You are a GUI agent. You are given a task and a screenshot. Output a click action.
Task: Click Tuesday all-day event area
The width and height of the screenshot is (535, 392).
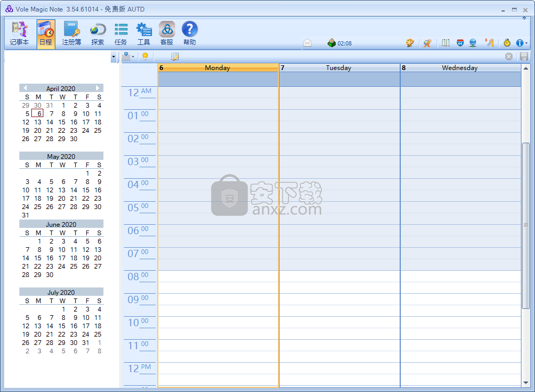click(x=340, y=79)
